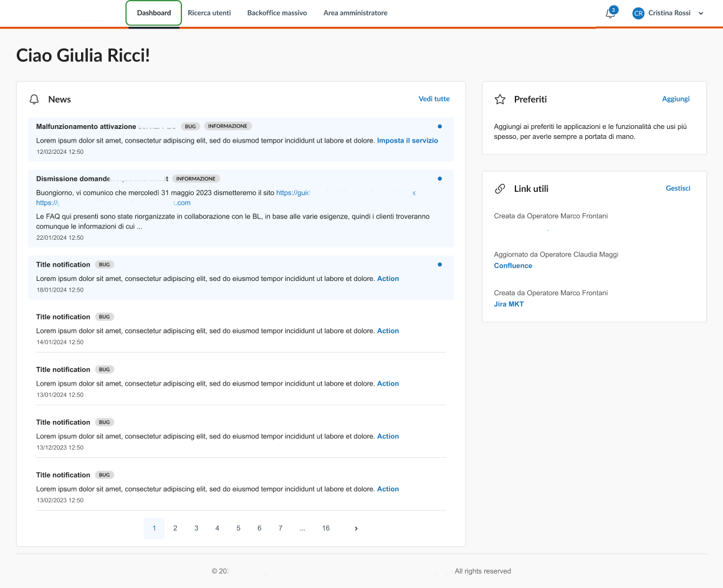Switch to the Ricerca utenti tab

(209, 13)
